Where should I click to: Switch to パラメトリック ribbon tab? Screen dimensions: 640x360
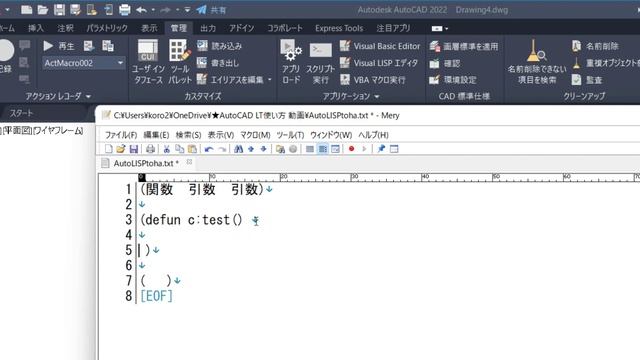coord(107,28)
